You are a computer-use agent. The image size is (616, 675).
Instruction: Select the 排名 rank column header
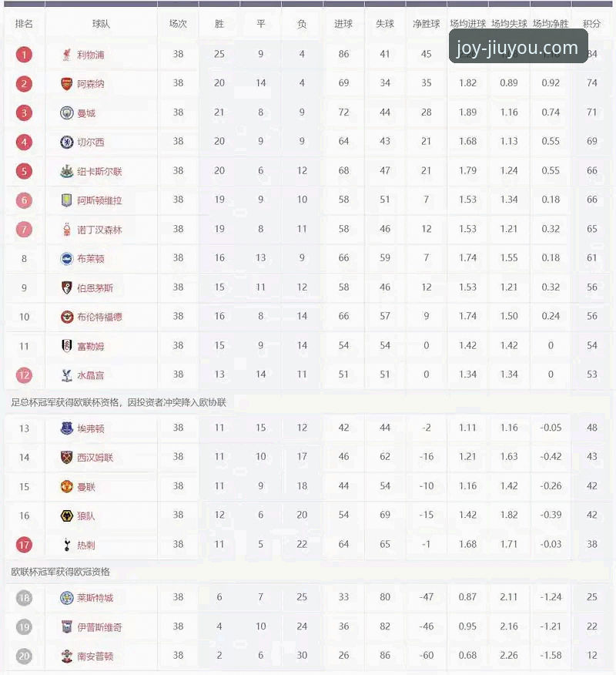[x=24, y=24]
